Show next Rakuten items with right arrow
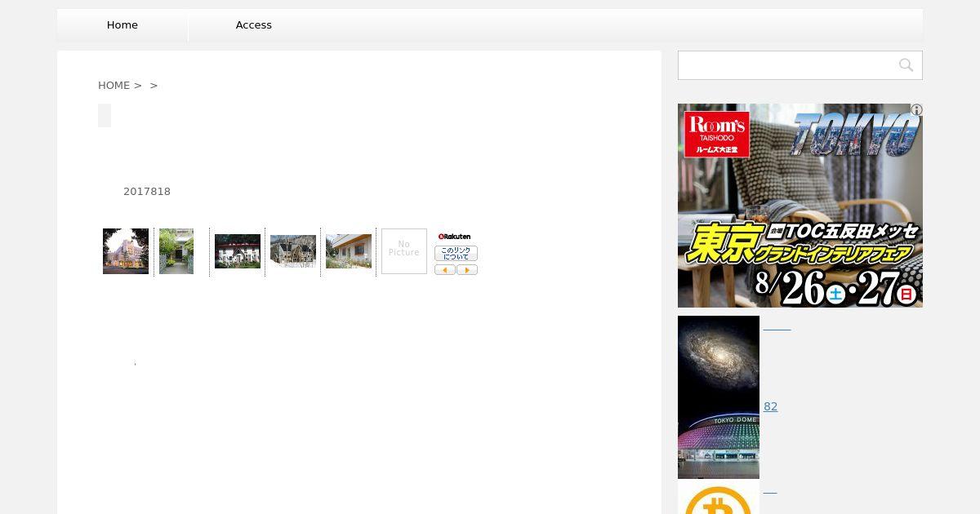 point(467,270)
